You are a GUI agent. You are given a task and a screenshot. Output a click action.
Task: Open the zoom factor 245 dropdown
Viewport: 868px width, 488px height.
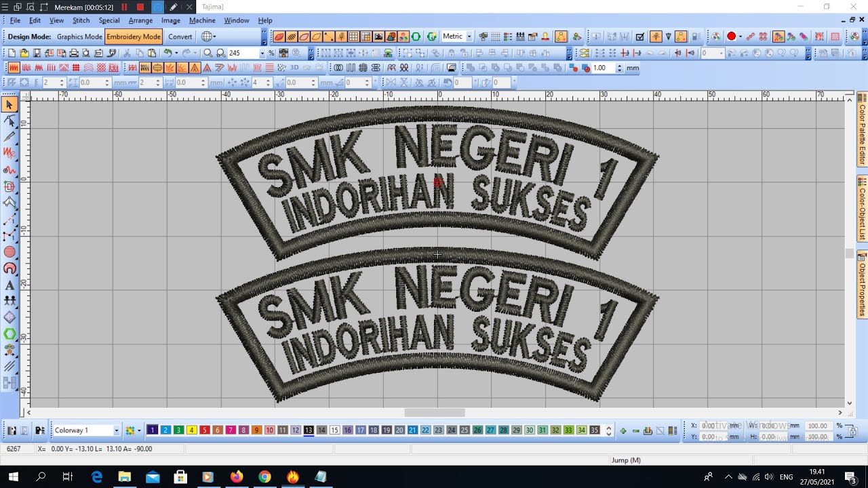pos(262,53)
